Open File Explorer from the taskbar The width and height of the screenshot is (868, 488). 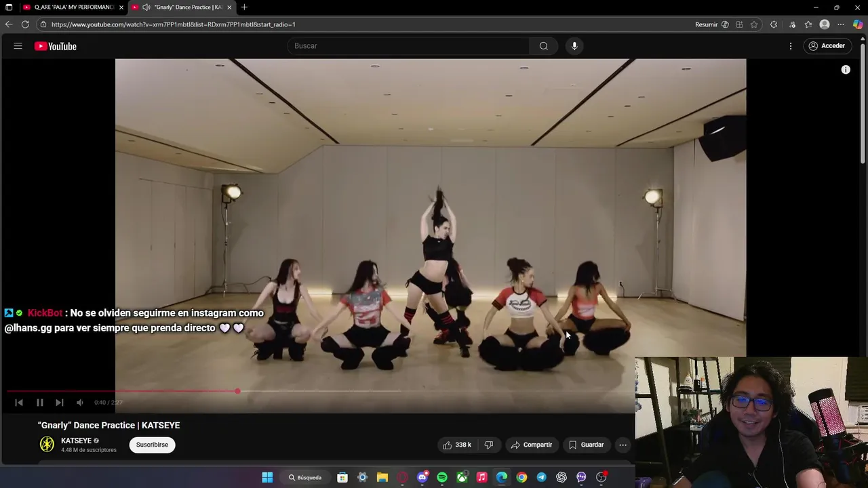point(382,477)
